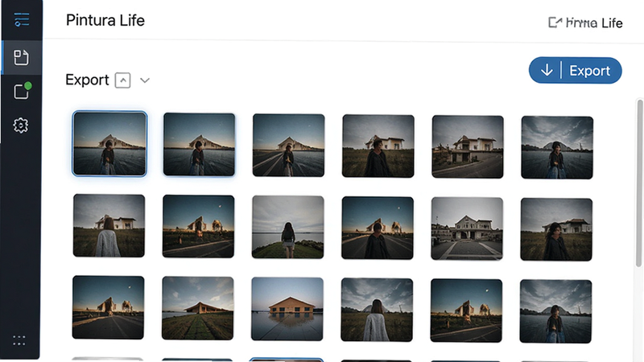
Task: Select fourth thumbnail in the second row
Action: (377, 228)
